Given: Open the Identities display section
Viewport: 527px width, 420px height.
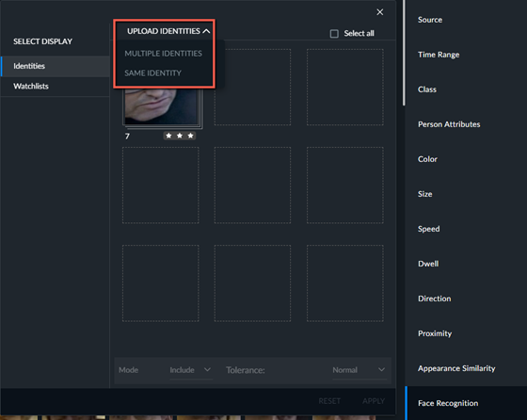Looking at the screenshot, I should [x=56, y=66].
